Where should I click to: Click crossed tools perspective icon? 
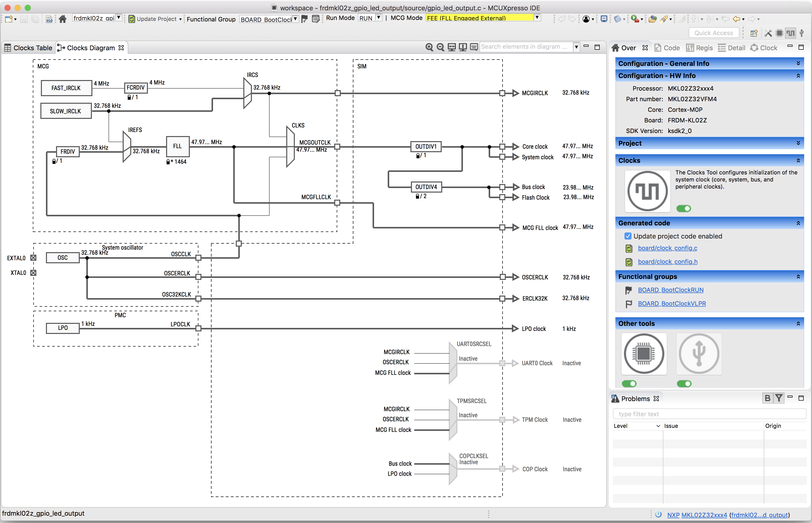pos(768,33)
